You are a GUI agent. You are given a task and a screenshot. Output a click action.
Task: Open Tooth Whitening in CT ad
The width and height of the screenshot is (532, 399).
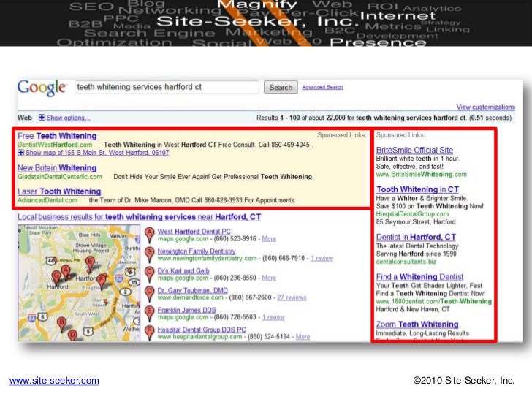tap(417, 189)
